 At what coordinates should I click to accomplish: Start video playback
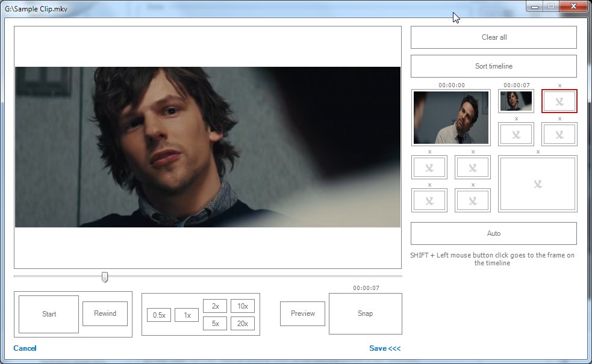pyautogui.click(x=49, y=314)
